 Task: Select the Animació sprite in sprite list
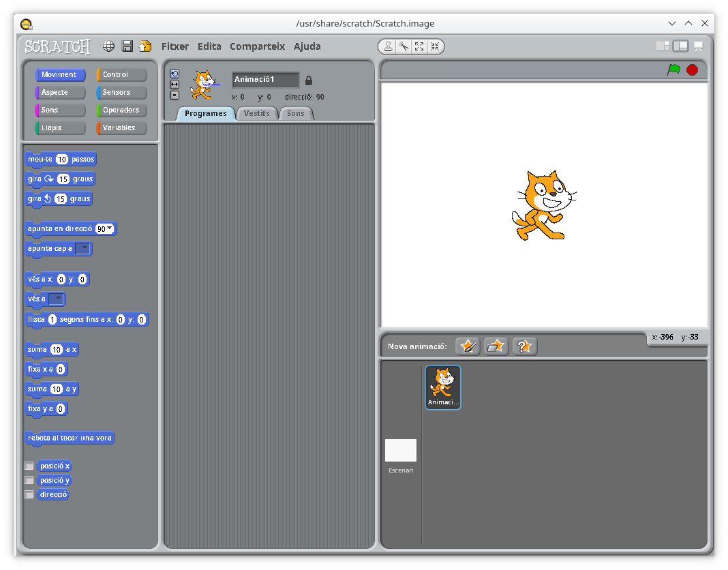click(443, 387)
